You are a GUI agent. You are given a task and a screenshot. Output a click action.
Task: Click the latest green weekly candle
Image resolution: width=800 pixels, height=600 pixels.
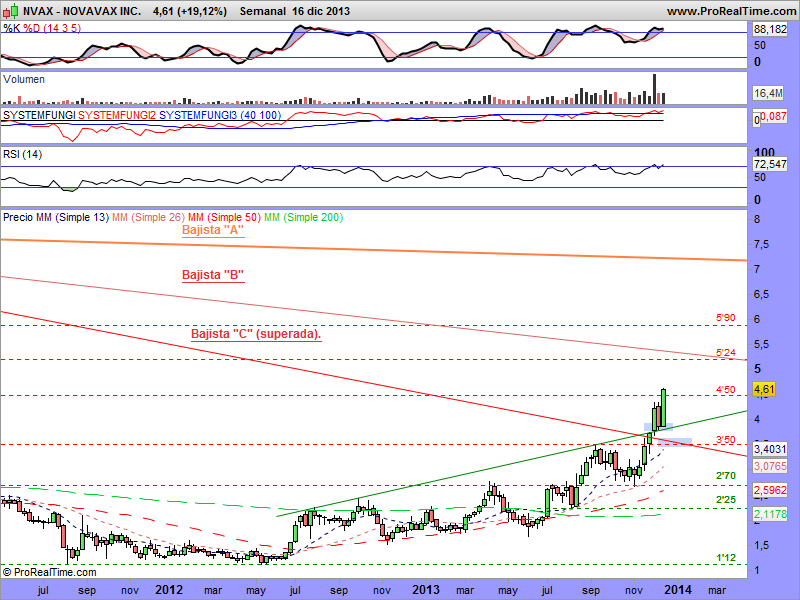click(663, 408)
